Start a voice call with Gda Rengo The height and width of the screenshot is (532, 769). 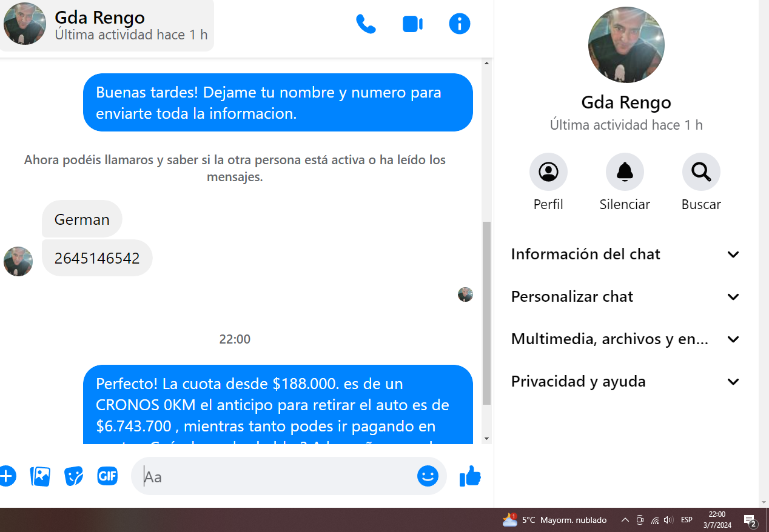tap(366, 24)
